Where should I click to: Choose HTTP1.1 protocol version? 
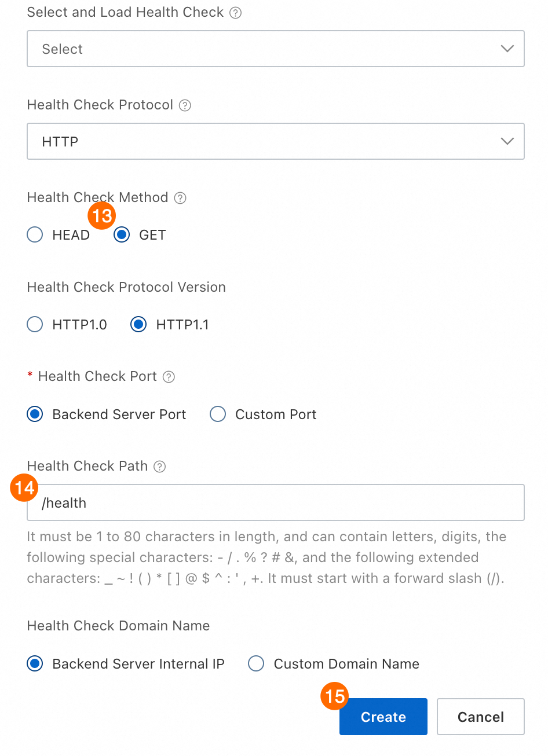[138, 324]
